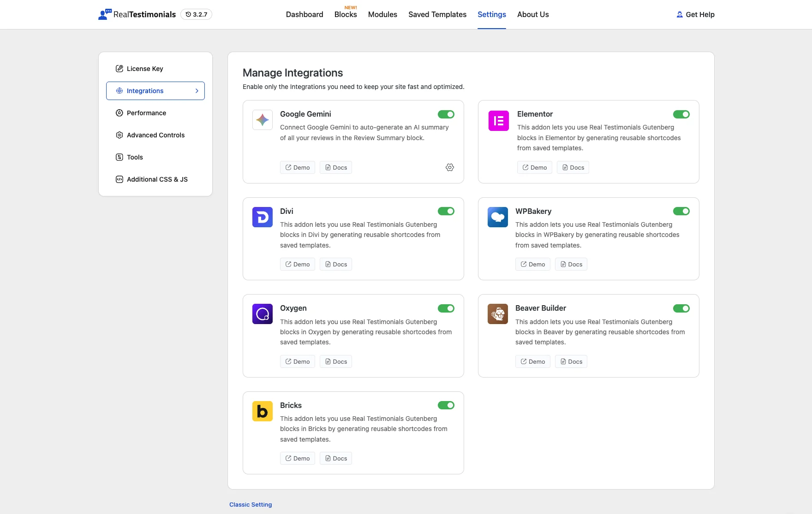Image resolution: width=812 pixels, height=514 pixels.
Task: Click the Performance sidebar icon
Action: [119, 113]
